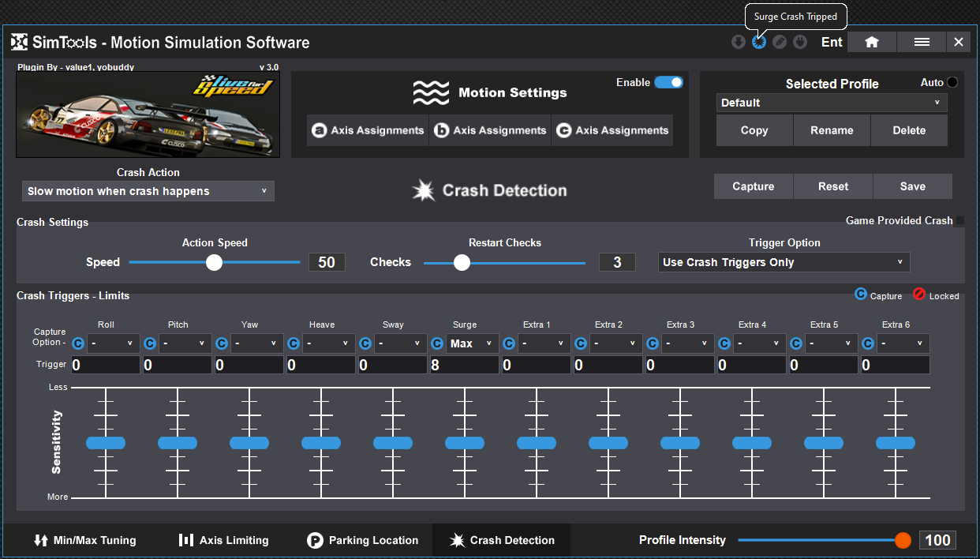Open the Heave capture option dropdown
Image resolution: width=980 pixels, height=559 pixels.
[x=329, y=343]
